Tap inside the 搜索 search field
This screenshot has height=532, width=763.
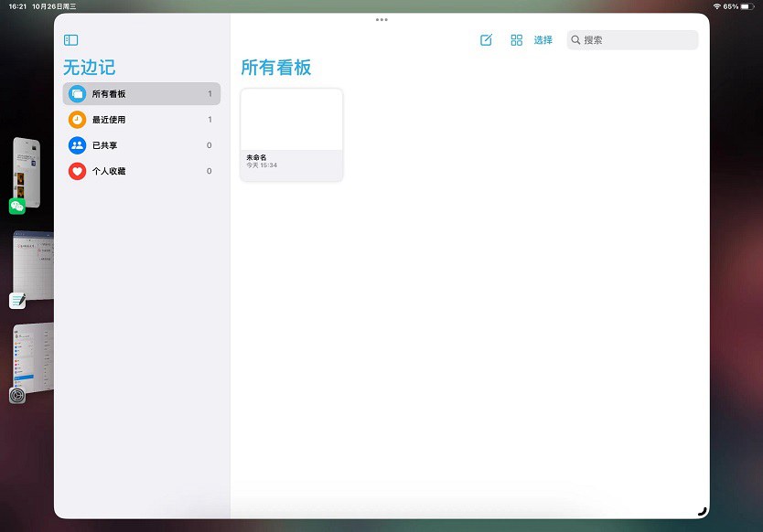click(x=631, y=39)
